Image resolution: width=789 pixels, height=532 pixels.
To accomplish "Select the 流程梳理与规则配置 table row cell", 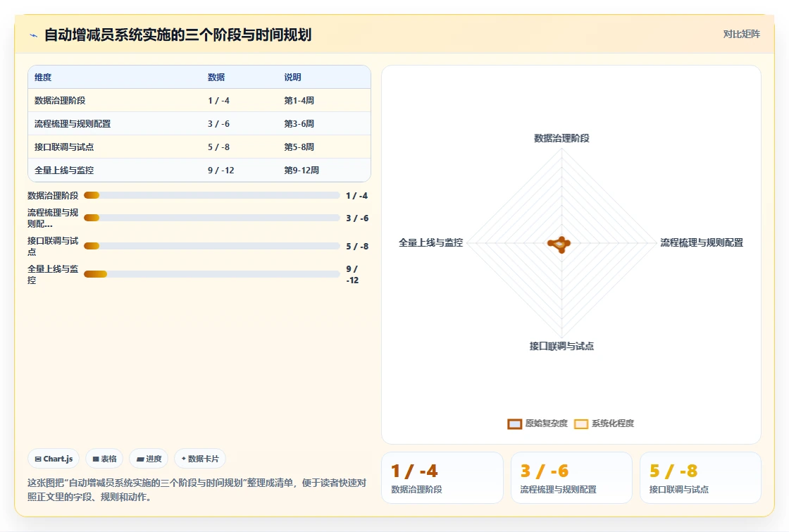I will (x=73, y=124).
